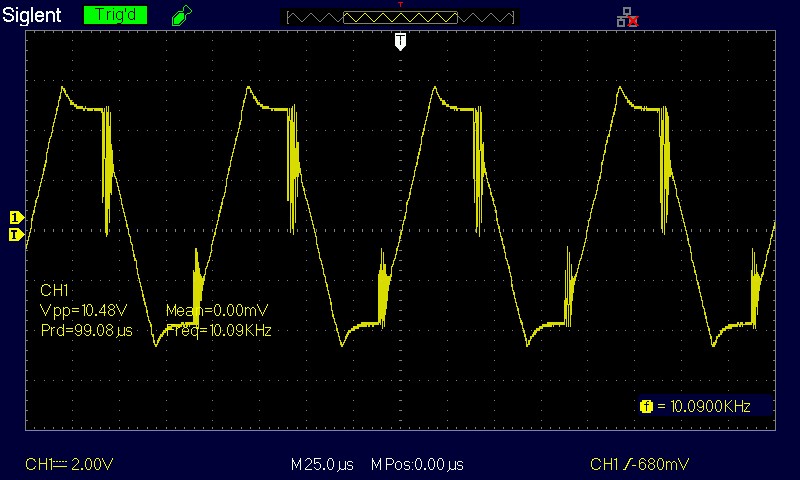800x480 pixels.
Task: Click the red T marker above memory bar
Action: pyautogui.click(x=400, y=5)
